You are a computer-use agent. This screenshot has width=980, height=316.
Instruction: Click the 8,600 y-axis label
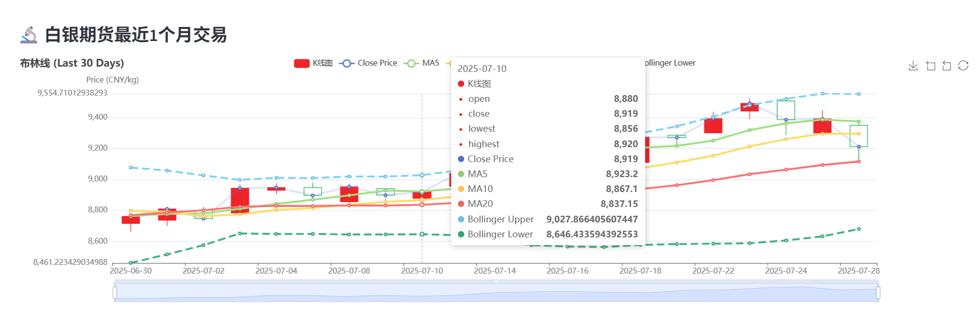click(x=97, y=241)
